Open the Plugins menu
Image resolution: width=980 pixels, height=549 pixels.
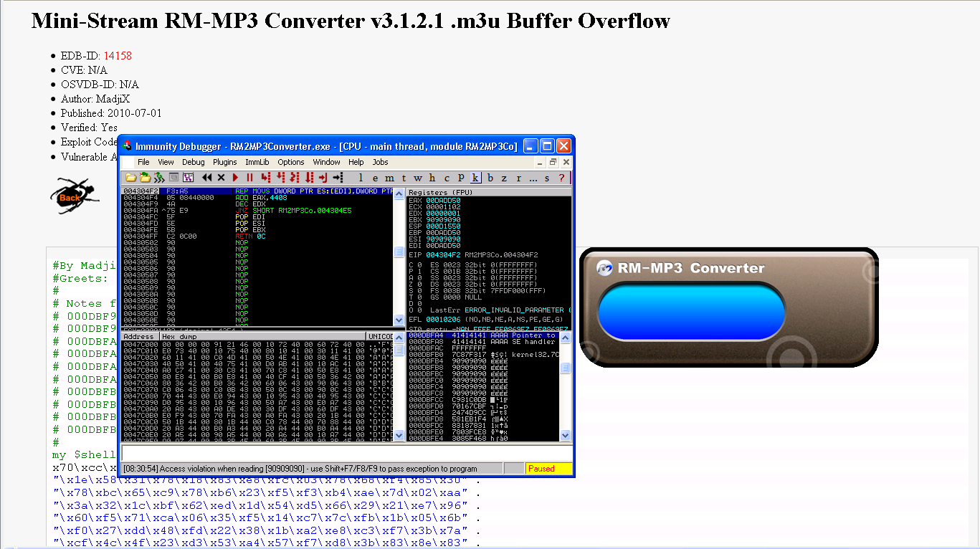[225, 162]
